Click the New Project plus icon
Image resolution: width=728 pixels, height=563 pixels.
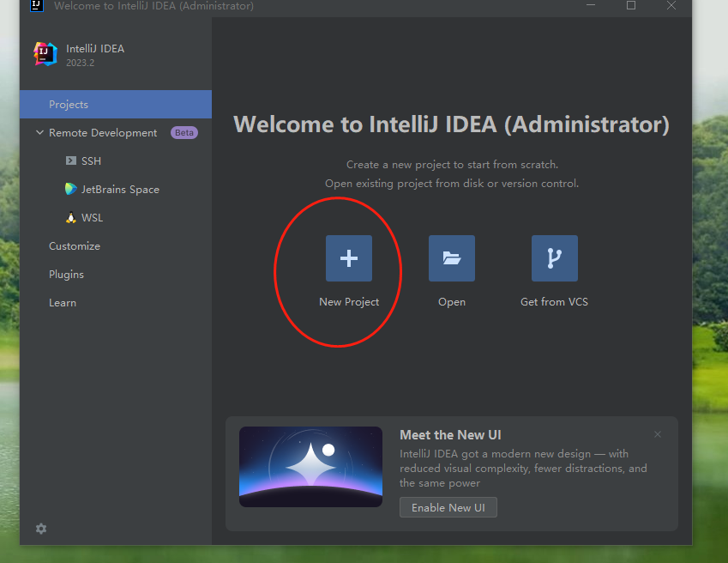(348, 258)
